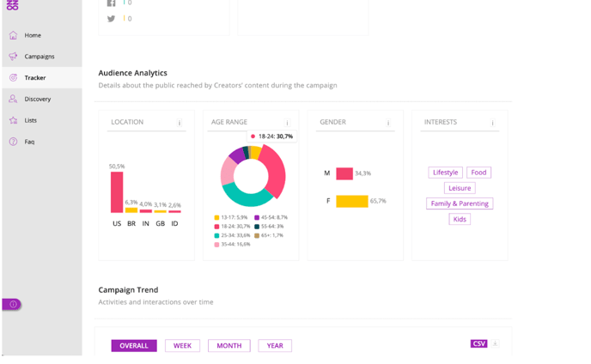Switch trend view to WEEK
The height and width of the screenshot is (364, 591).
coord(182,346)
